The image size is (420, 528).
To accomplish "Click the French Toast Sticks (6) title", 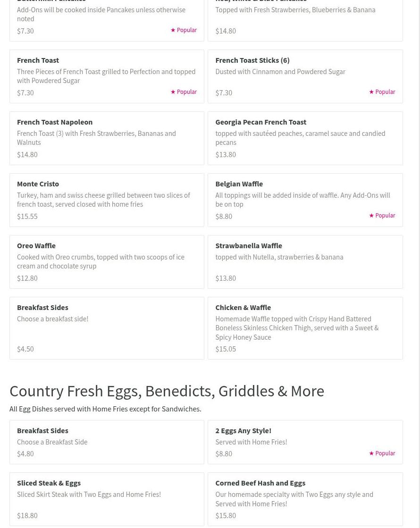I will click(x=252, y=60).
